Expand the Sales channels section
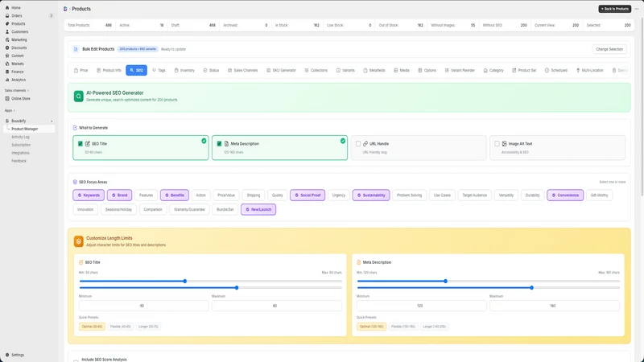 (x=17, y=91)
